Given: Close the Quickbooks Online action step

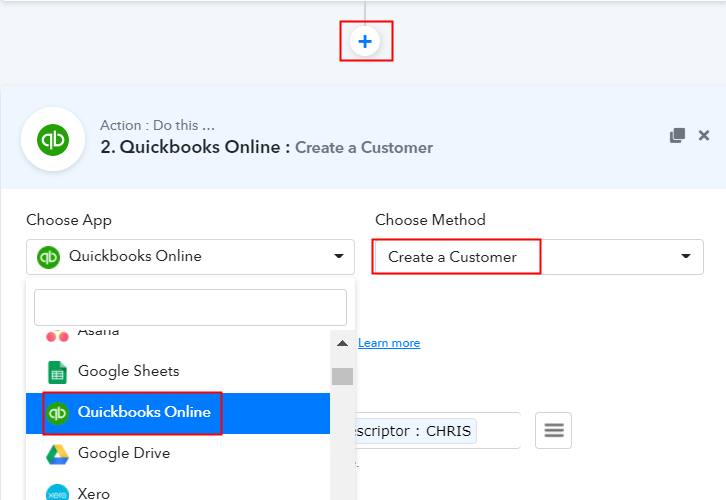Looking at the screenshot, I should 704,135.
